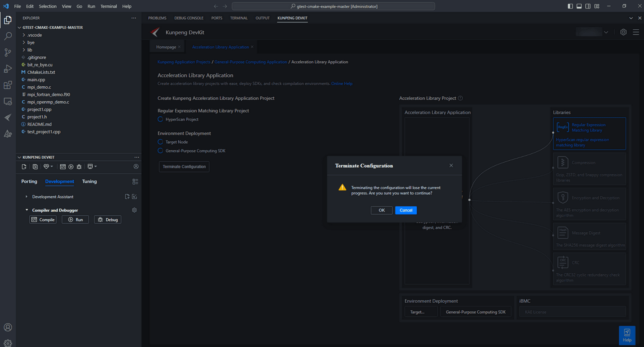This screenshot has width=644, height=347.
Task: Click the play icon in the Kunpeng DevKit toolbar
Action: [x=71, y=167]
